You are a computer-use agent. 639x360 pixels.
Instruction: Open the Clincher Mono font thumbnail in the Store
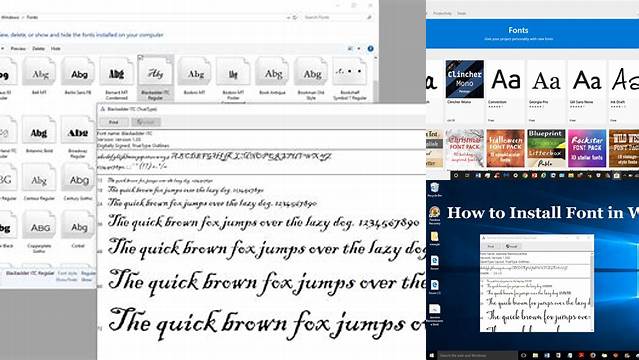point(465,79)
